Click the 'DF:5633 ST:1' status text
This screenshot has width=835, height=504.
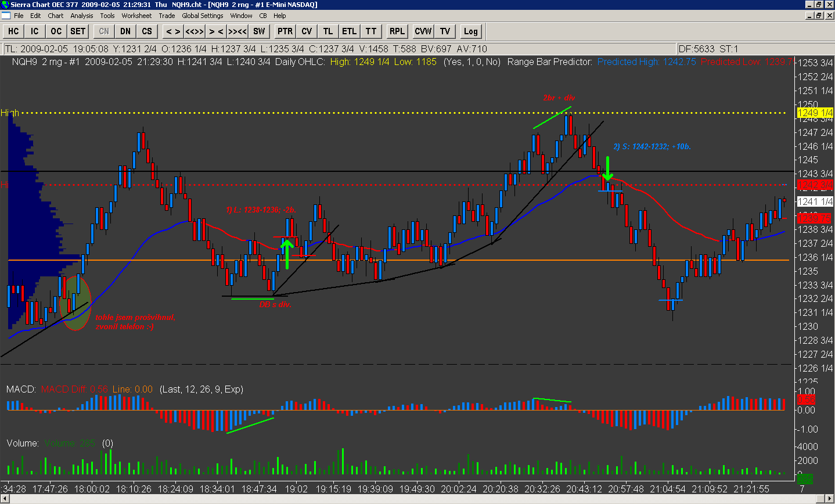click(708, 49)
